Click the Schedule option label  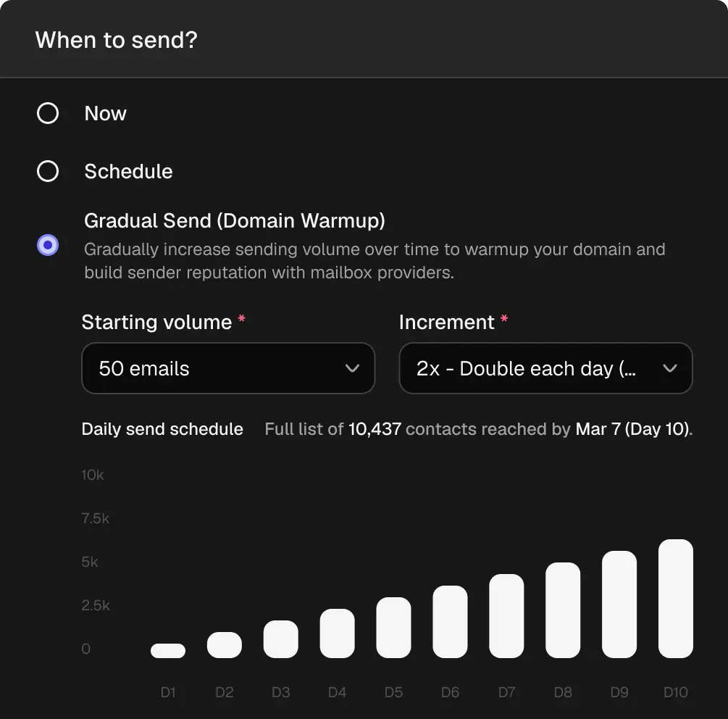pyautogui.click(x=128, y=171)
